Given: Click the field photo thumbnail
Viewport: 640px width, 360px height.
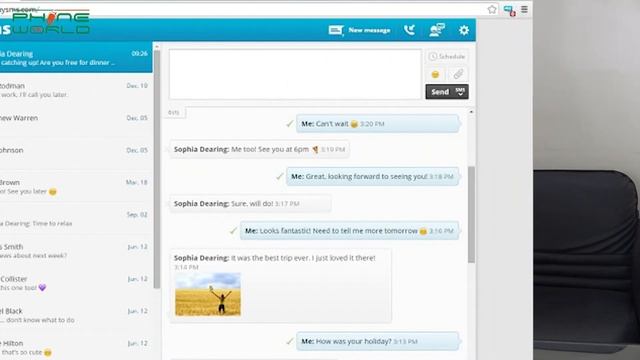Looking at the screenshot, I should (208, 294).
